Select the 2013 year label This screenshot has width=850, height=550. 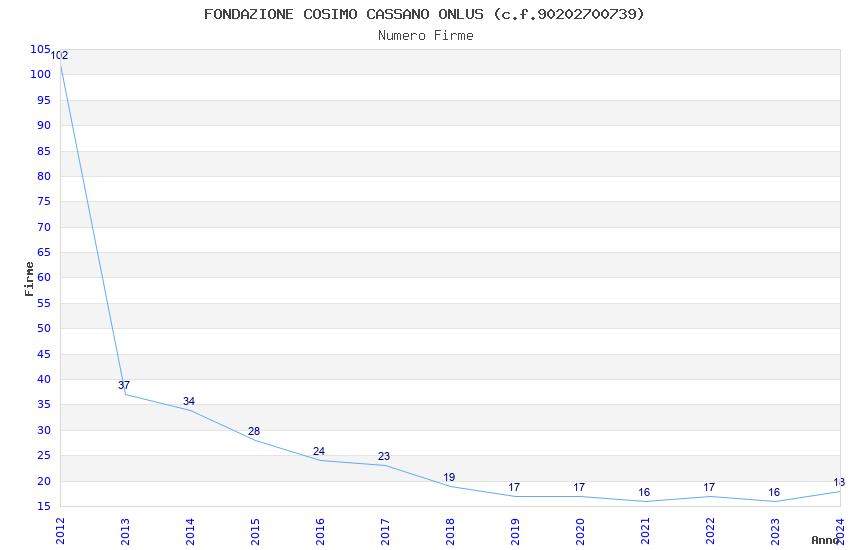click(125, 531)
